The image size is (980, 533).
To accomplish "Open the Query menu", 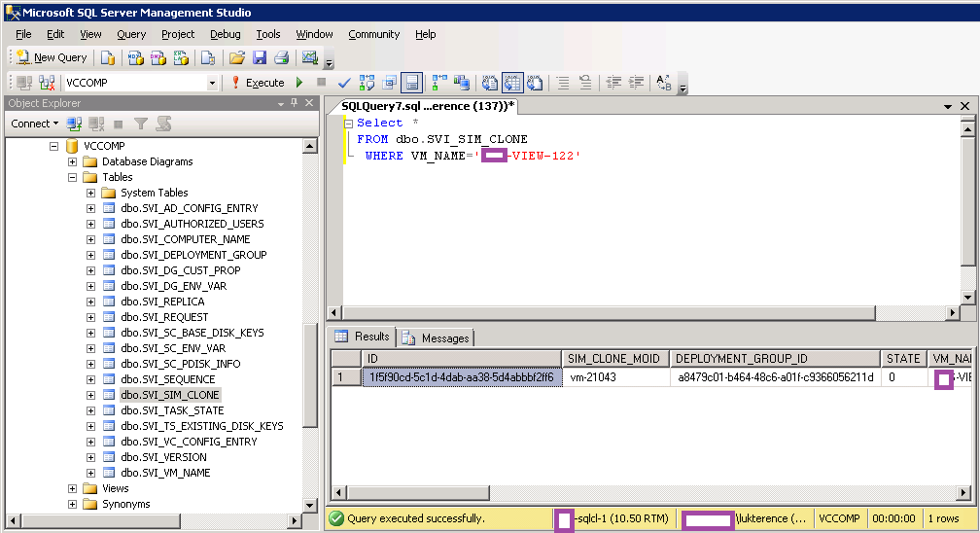I will point(131,34).
